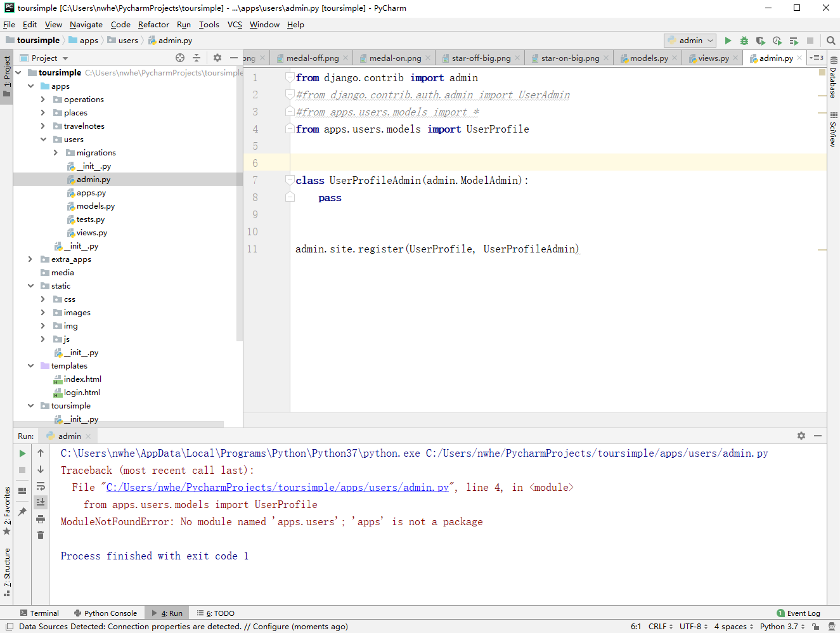
Task: Navigate up the stack trace arrow
Action: 41,453
